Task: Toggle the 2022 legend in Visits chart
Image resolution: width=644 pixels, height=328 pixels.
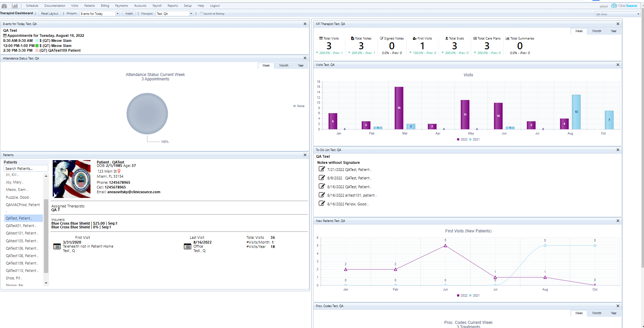Action: [463, 139]
